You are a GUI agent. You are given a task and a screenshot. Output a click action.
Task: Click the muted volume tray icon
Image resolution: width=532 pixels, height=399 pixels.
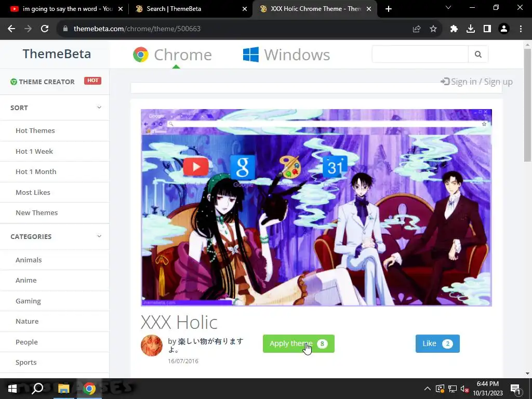[464, 389]
